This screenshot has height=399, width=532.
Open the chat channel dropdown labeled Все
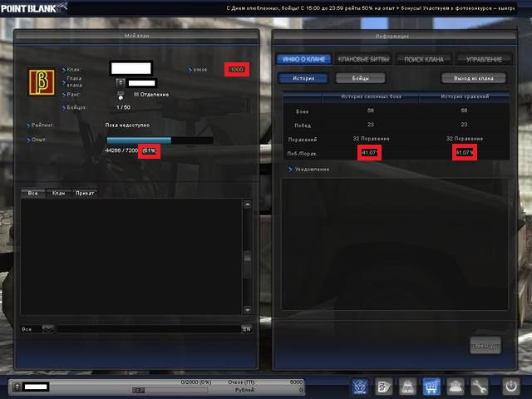(47, 329)
